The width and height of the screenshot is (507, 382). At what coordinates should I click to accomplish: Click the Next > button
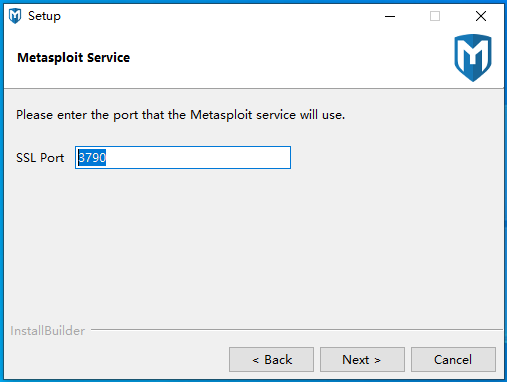pos(362,360)
